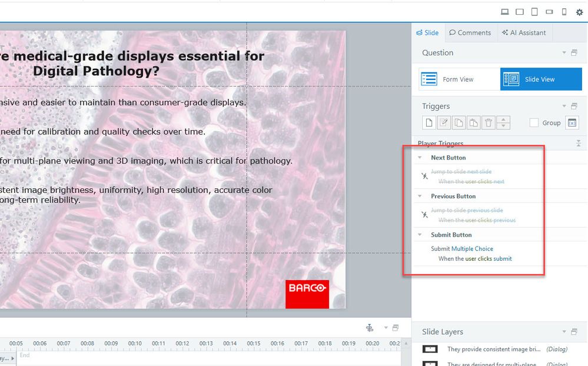Toggle the disabled Jump to next slide trigger
The height and width of the screenshot is (366, 588).
[x=424, y=176]
